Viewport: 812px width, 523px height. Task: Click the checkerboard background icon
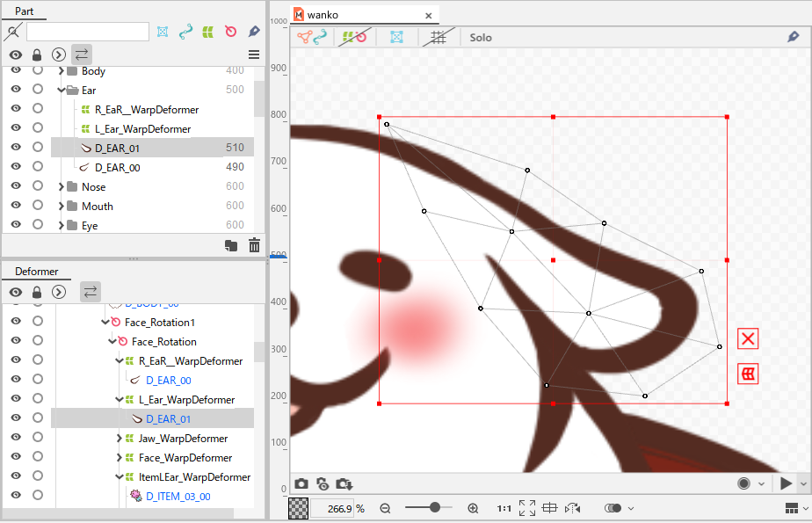tap(298, 509)
